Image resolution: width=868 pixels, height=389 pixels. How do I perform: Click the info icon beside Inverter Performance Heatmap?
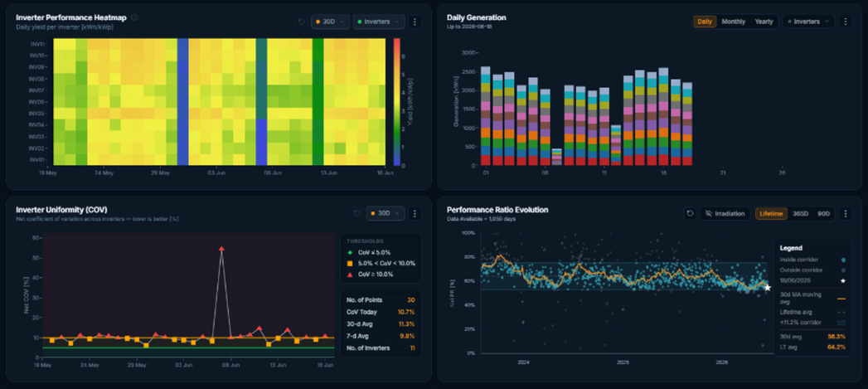[134, 17]
